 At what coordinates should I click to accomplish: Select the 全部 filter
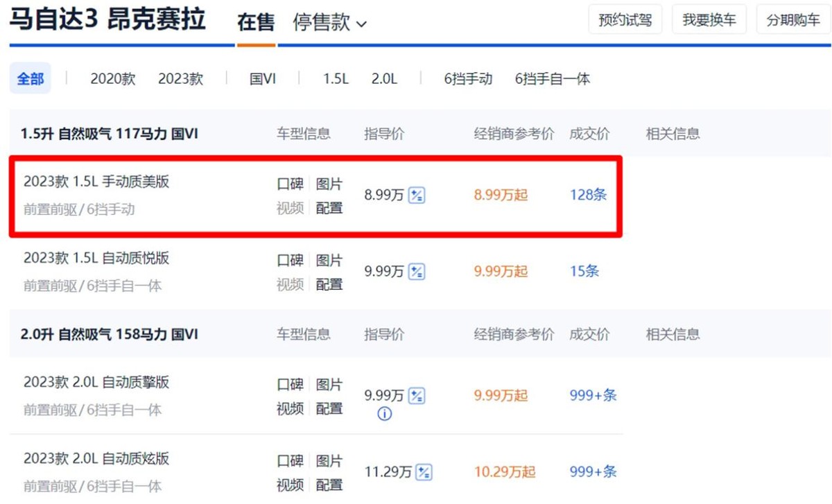(30, 79)
